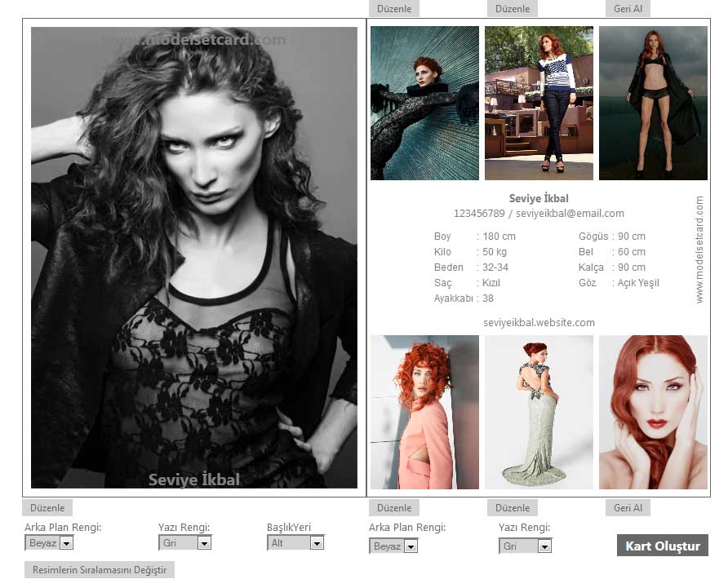This screenshot has width=728, height=588.
Task: Click the Kart Oluştur button
Action: point(662,546)
